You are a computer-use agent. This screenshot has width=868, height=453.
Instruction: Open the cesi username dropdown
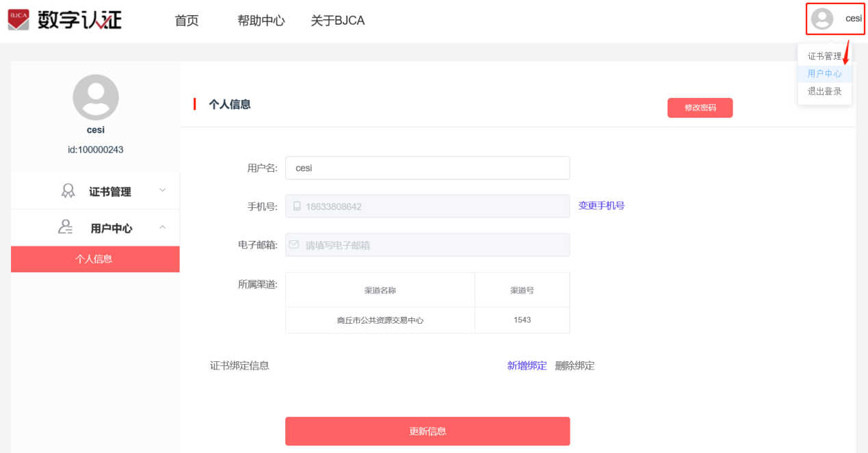click(x=854, y=18)
